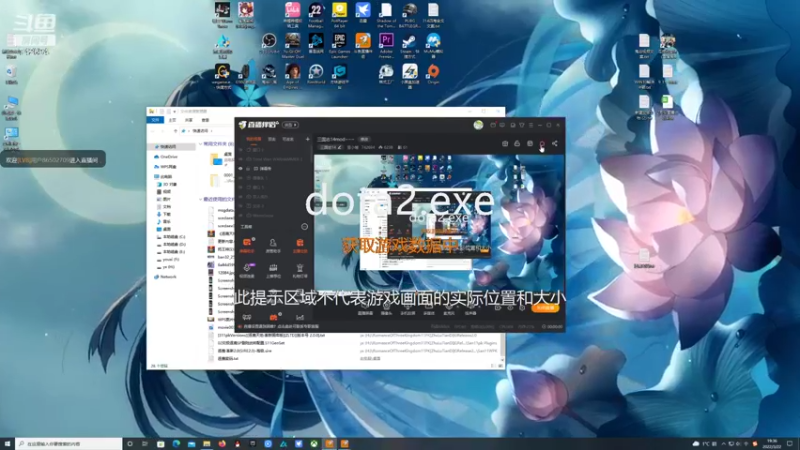Click the small button beside the stream title
The width and height of the screenshot is (800, 450).
click(x=364, y=139)
